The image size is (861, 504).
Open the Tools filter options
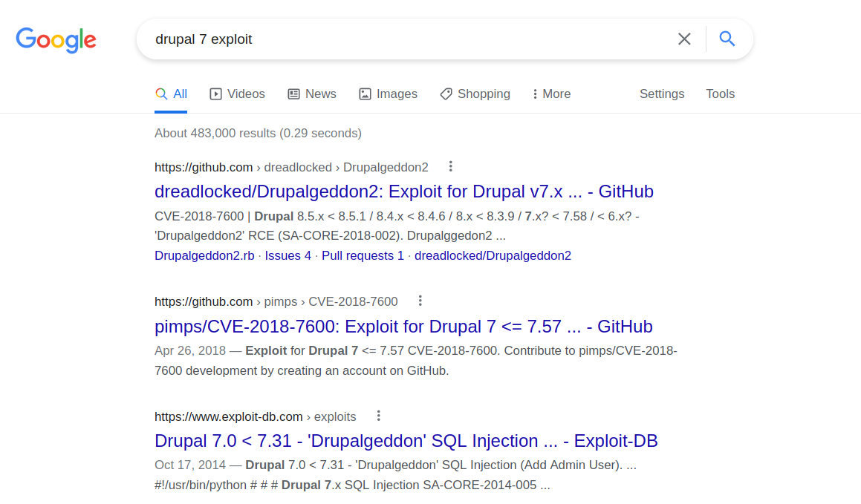(x=720, y=94)
